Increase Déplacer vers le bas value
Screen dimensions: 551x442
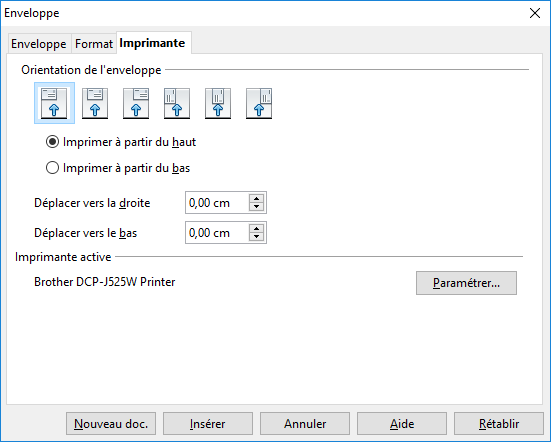tap(257, 228)
